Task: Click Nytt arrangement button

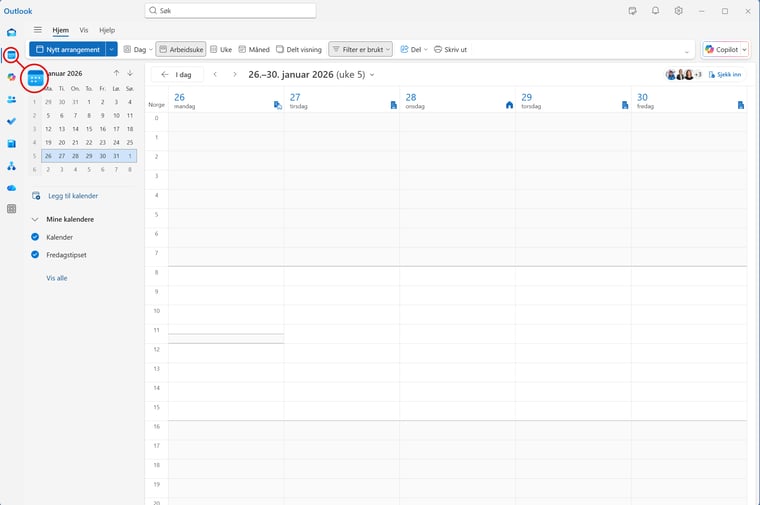Action: [67, 49]
